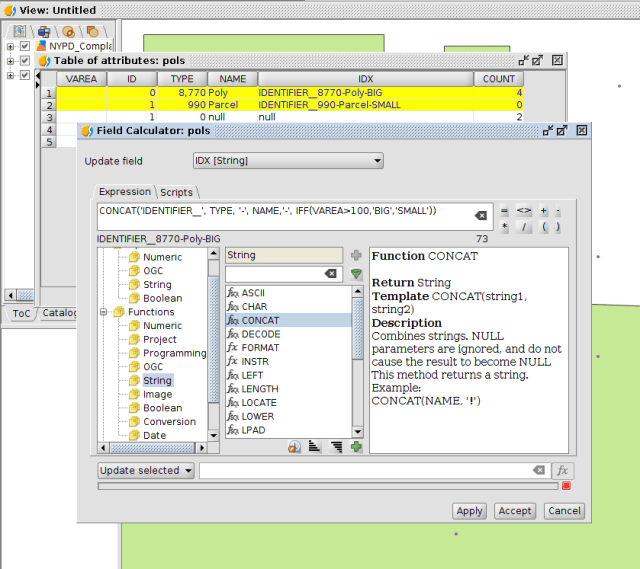The image size is (640, 569).
Task: Clear the expression text box
Action: [481, 215]
